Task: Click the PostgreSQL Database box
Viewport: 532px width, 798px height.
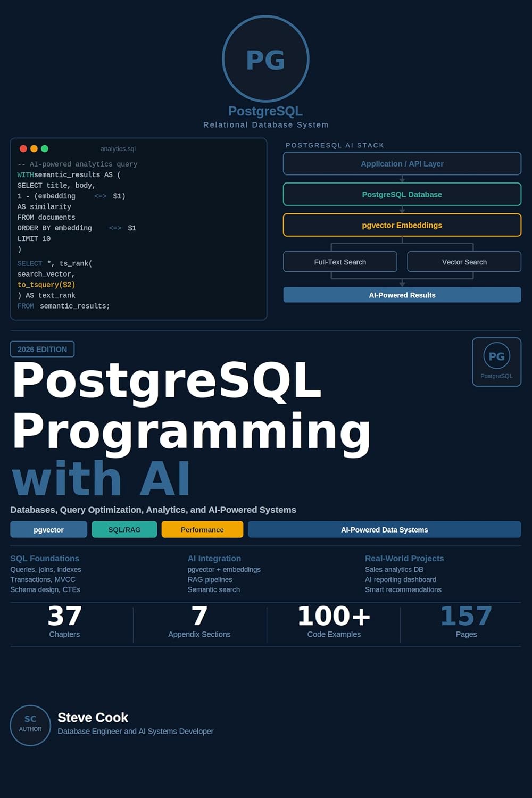Action: point(402,194)
